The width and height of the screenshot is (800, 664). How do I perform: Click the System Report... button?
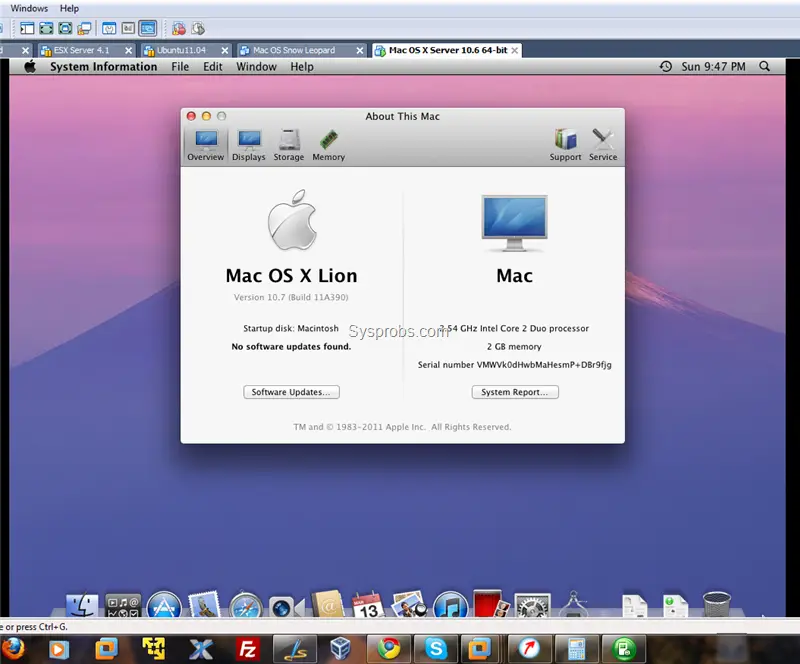point(515,392)
